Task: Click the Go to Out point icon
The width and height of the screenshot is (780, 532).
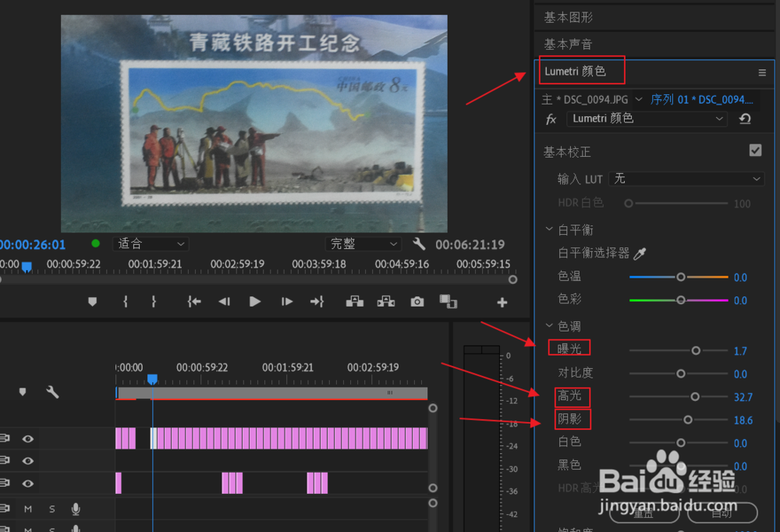Action: (x=317, y=302)
